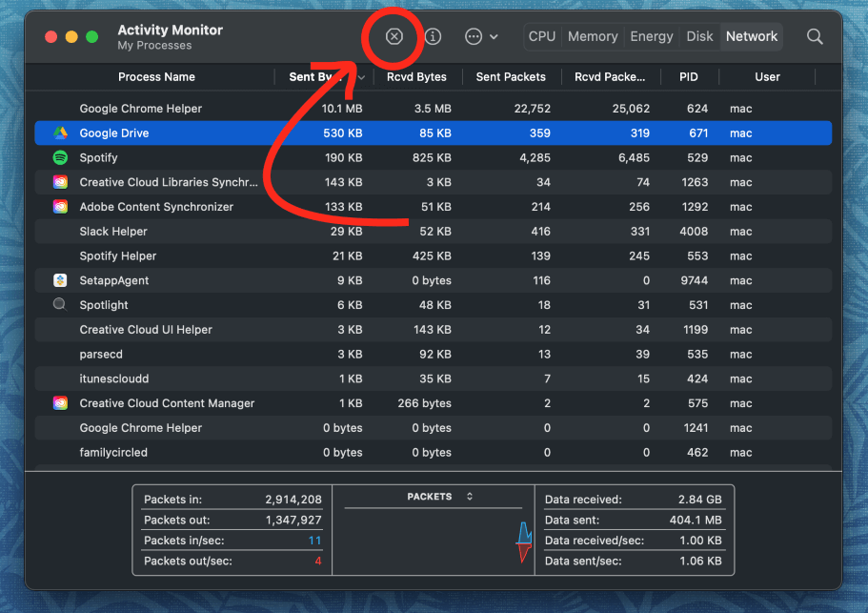
Task: Select Creative Cloud Content Manager process name
Action: pyautogui.click(x=167, y=403)
